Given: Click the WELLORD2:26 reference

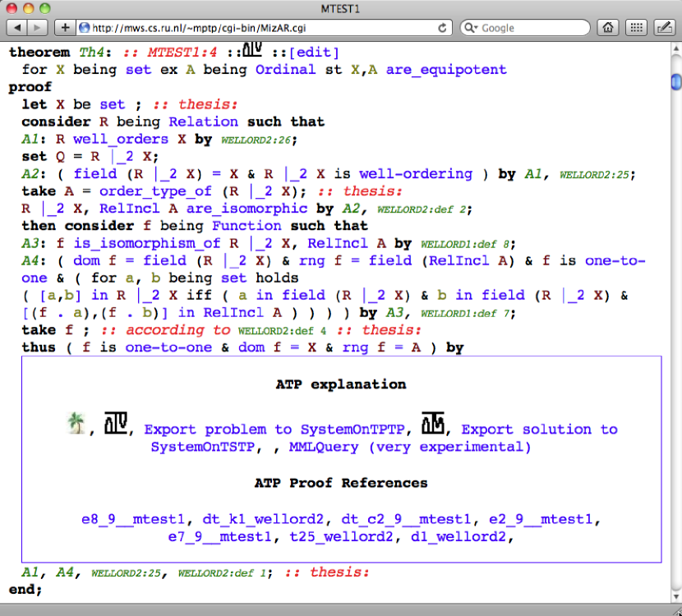Looking at the screenshot, I should coord(256,140).
